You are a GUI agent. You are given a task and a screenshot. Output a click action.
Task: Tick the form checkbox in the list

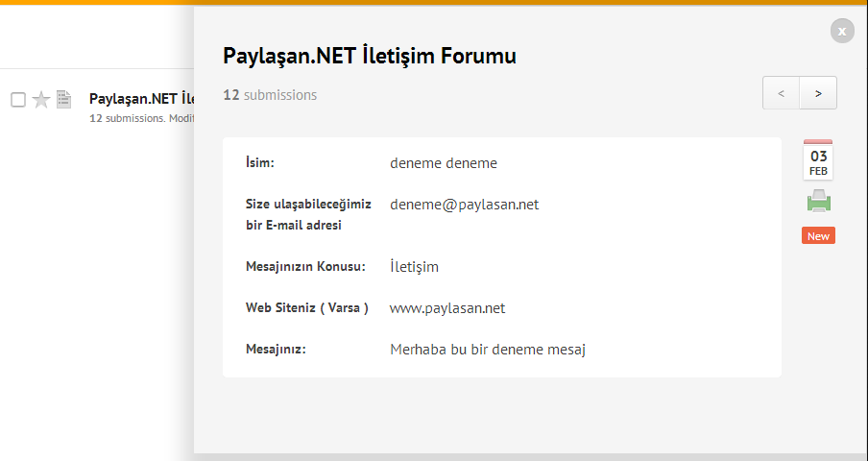[x=18, y=100]
